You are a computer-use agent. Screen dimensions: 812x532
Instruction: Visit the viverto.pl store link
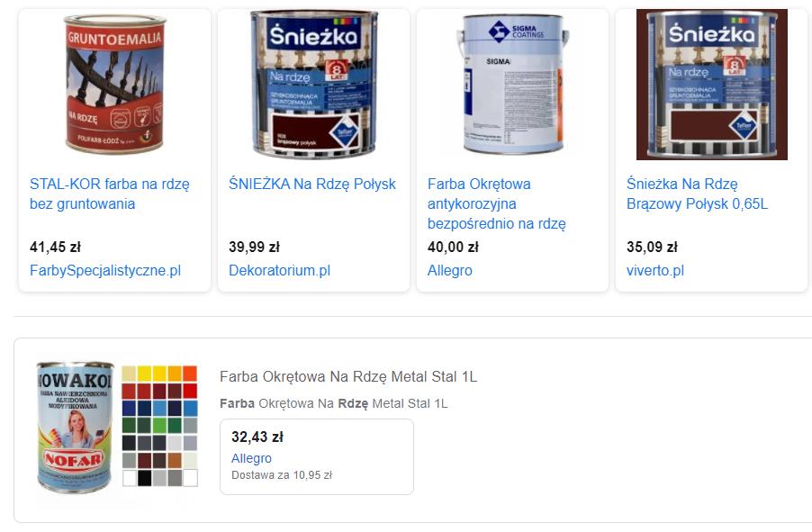tap(655, 270)
